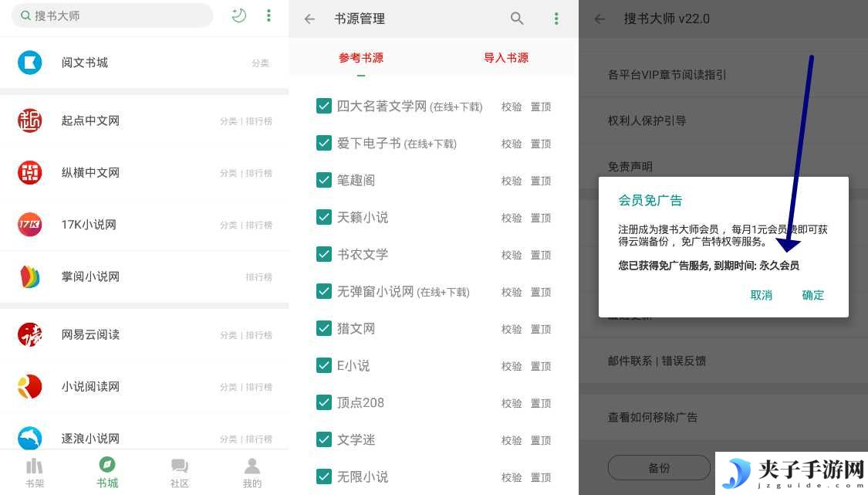Click 置顶 for 天籁小说
The width and height of the screenshot is (868, 495).
point(541,218)
